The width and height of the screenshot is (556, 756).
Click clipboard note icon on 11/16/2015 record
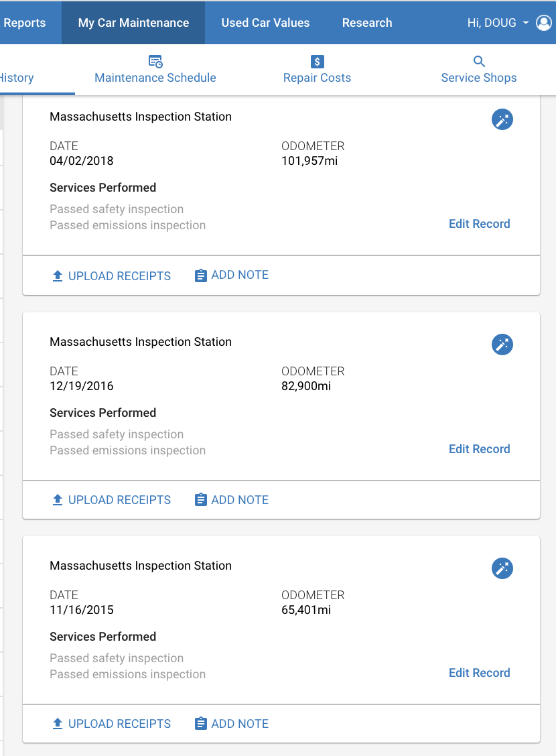(200, 724)
